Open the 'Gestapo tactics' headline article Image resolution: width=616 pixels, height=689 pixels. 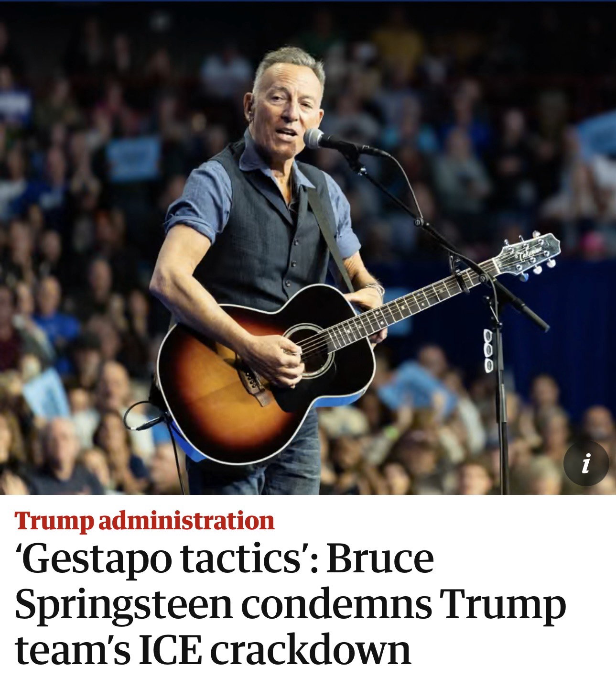point(290,605)
